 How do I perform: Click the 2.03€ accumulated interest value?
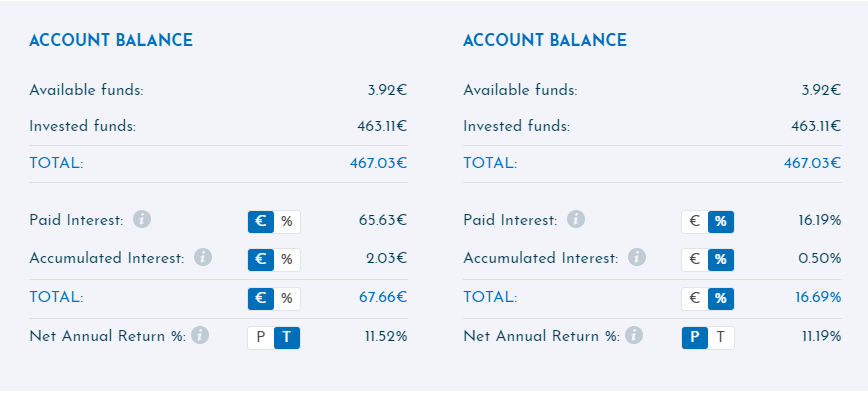[386, 258]
